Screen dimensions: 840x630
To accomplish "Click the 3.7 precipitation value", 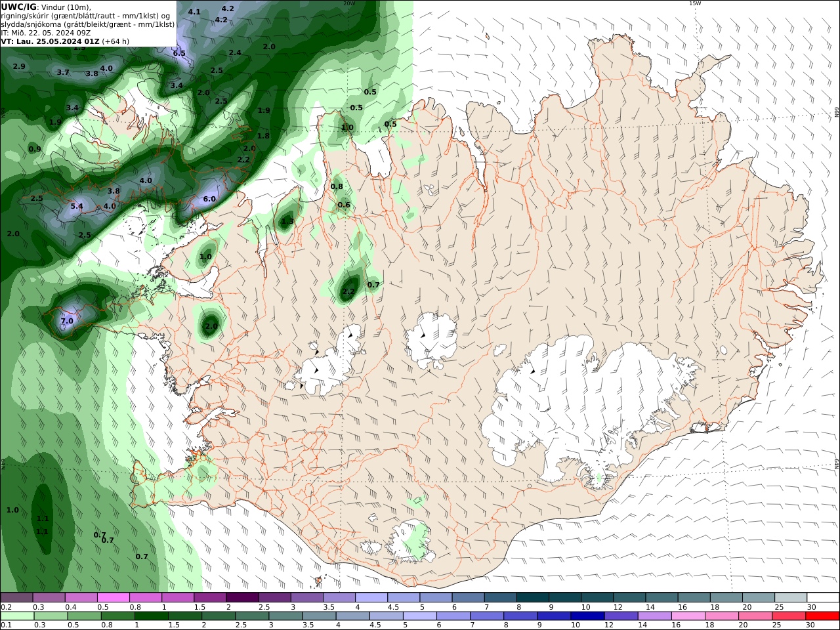I will [63, 72].
